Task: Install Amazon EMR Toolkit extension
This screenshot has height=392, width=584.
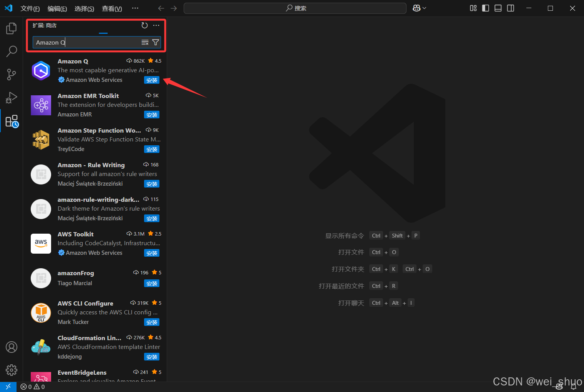Action: [152, 115]
